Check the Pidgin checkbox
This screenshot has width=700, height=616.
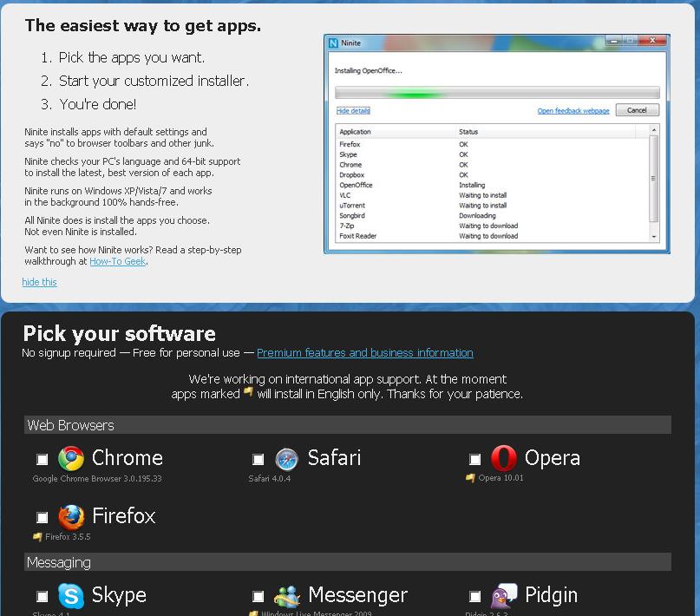coord(475,596)
